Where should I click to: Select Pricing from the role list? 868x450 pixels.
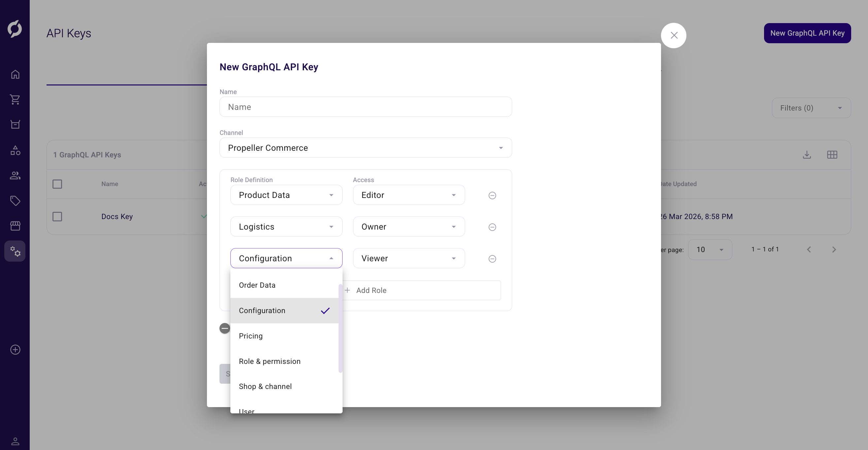coord(251,336)
